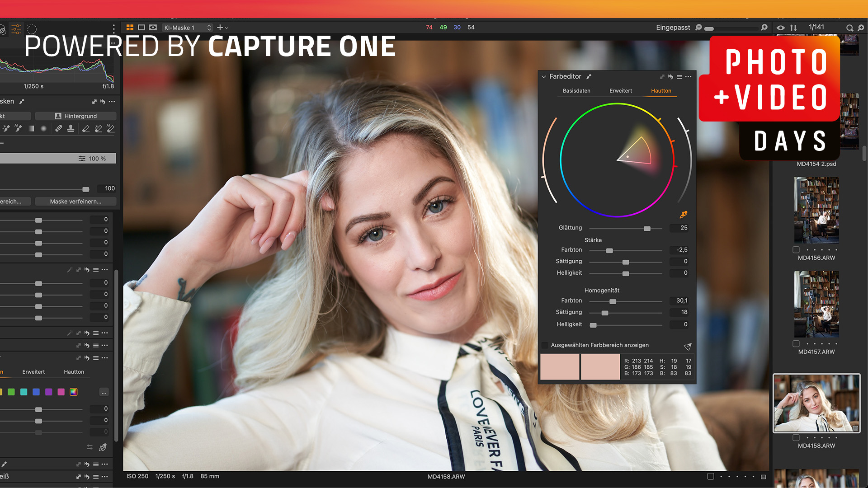Viewport: 868px width, 488px height.
Task: Click the Homogenität Farbton value 30,1
Action: pos(679,300)
